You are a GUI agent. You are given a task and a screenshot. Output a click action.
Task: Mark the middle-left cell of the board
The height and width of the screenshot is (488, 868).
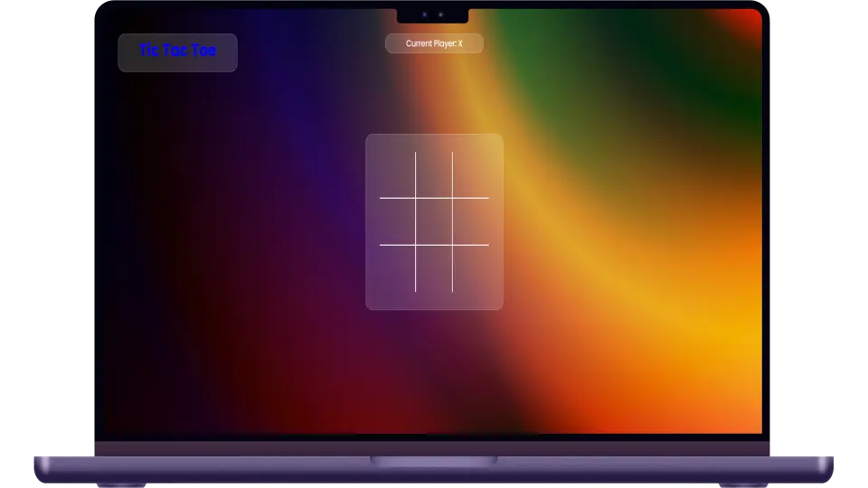(x=398, y=221)
